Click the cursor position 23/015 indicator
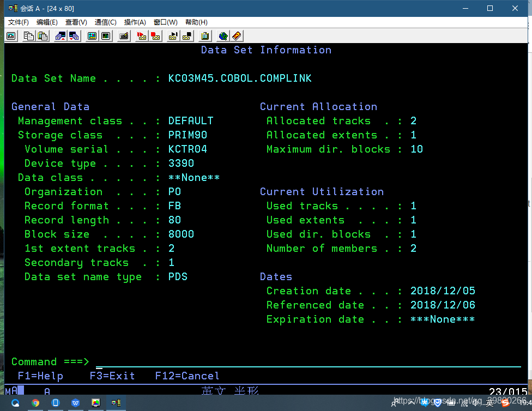532x411 pixels. tap(508, 392)
